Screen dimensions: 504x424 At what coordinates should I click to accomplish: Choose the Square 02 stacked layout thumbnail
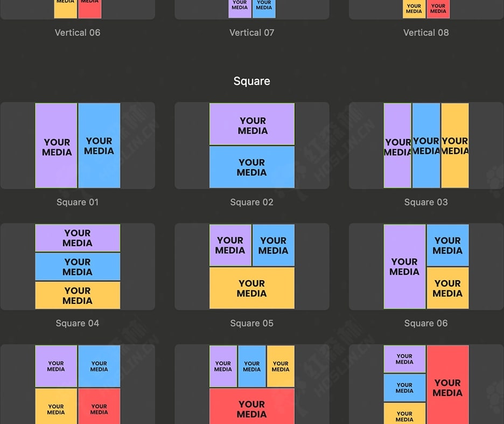click(x=252, y=145)
